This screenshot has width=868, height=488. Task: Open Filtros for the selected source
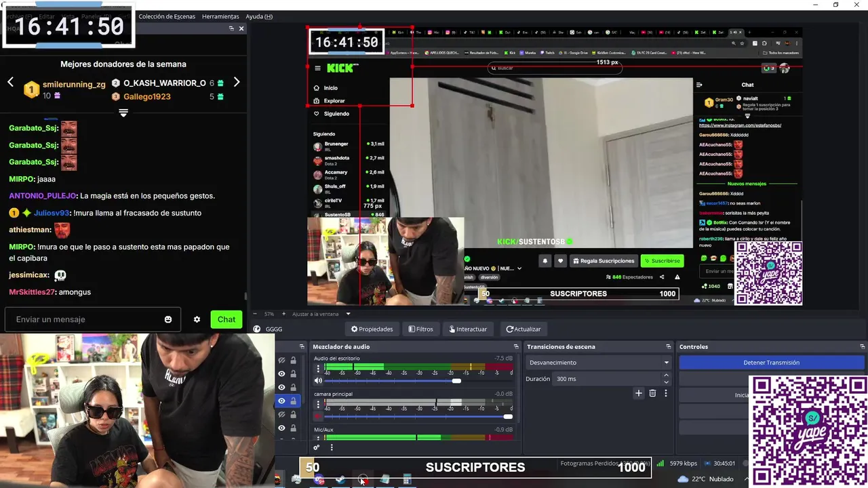click(x=421, y=329)
